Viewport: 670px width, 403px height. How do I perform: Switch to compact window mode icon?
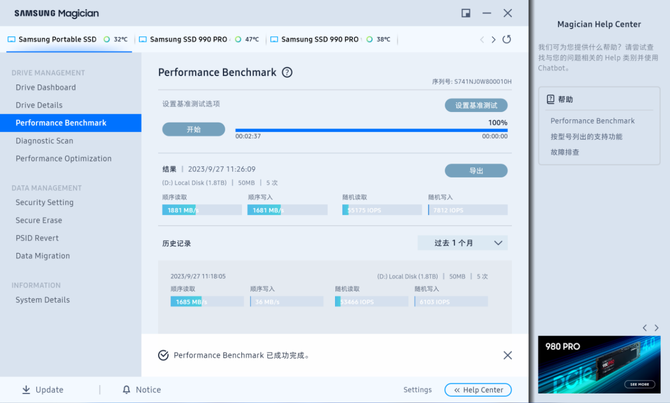pos(466,13)
